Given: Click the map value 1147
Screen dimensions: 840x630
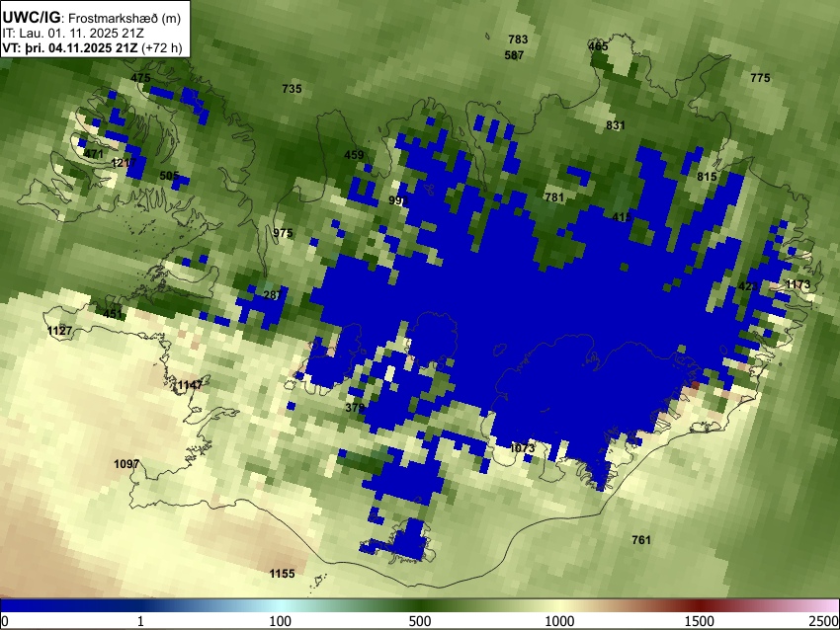Looking at the screenshot, I should [x=190, y=385].
